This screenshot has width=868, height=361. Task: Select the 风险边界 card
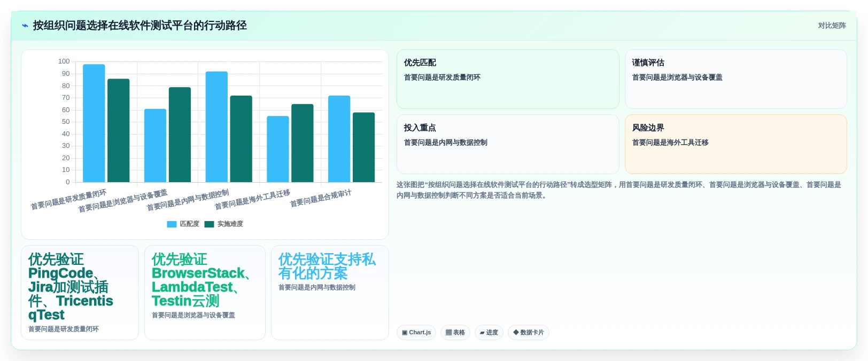pyautogui.click(x=735, y=144)
